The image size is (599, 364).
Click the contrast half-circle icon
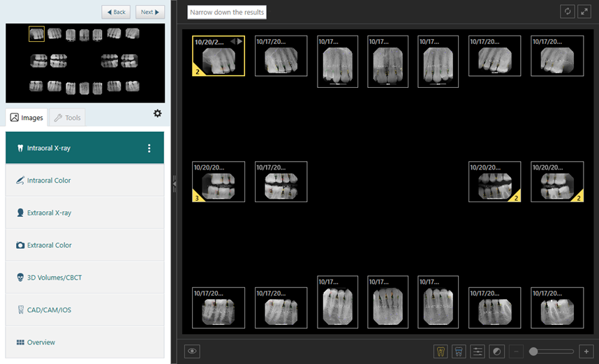(496, 351)
